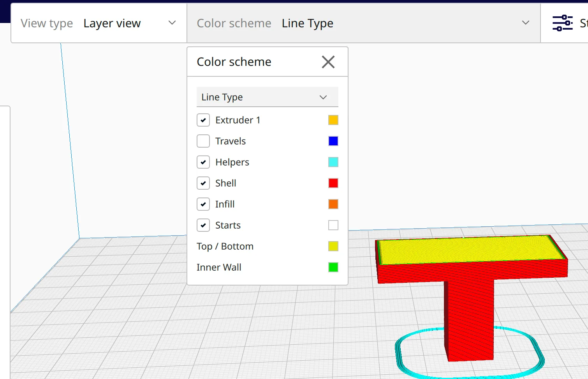Click the orange Infill color swatch
Viewport: 588px width, 379px height.
(x=333, y=204)
